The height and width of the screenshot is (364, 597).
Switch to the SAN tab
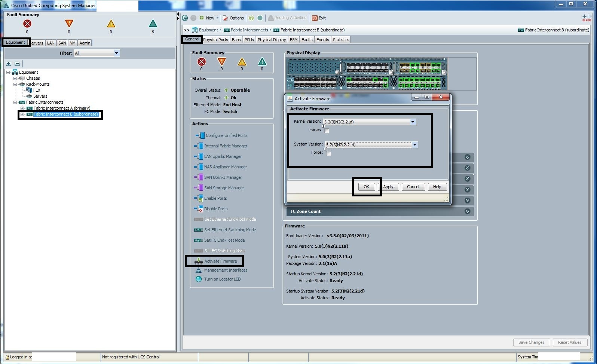click(x=62, y=43)
